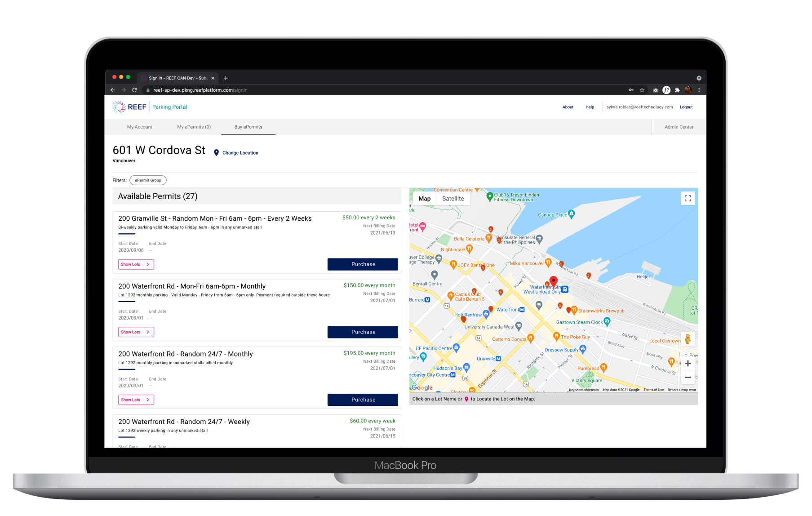The height and width of the screenshot is (516, 812).
Task: Click Club16 Trevor Linden Fitness marker
Action: coord(490,196)
